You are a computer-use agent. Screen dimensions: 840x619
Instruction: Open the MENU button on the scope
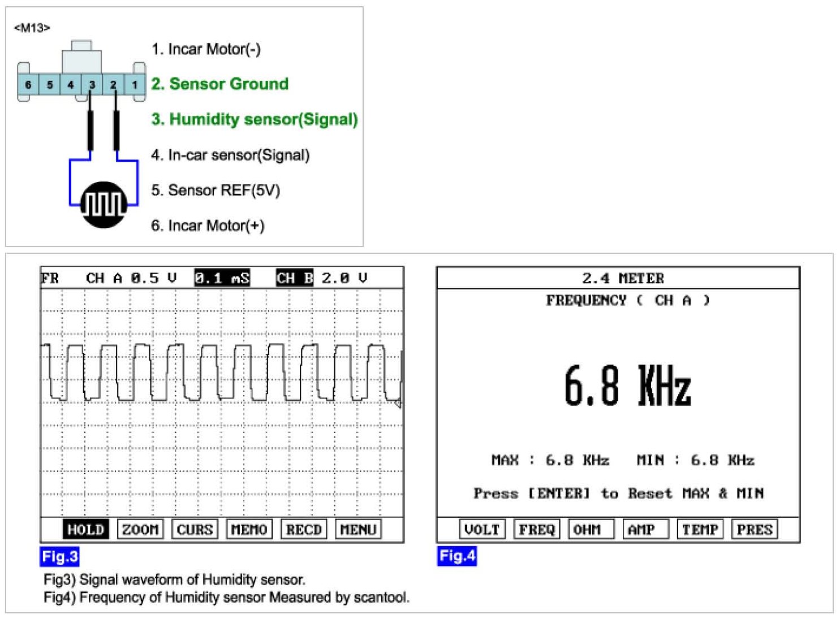coord(358,530)
